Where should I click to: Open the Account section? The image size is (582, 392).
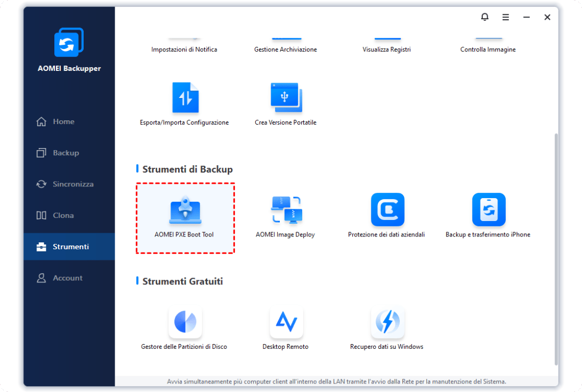[x=69, y=278]
